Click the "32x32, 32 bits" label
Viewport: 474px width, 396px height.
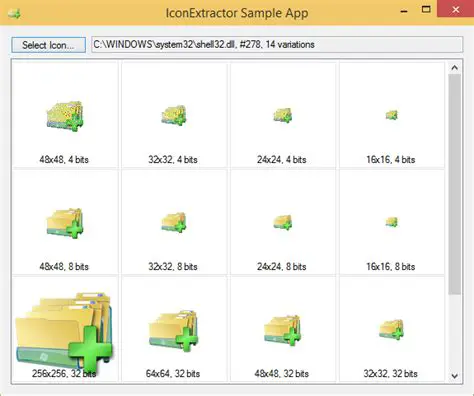point(391,374)
